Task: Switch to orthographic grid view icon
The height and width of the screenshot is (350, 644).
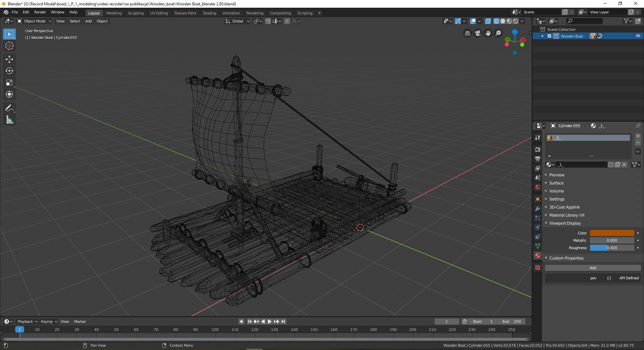Action: pos(467,33)
